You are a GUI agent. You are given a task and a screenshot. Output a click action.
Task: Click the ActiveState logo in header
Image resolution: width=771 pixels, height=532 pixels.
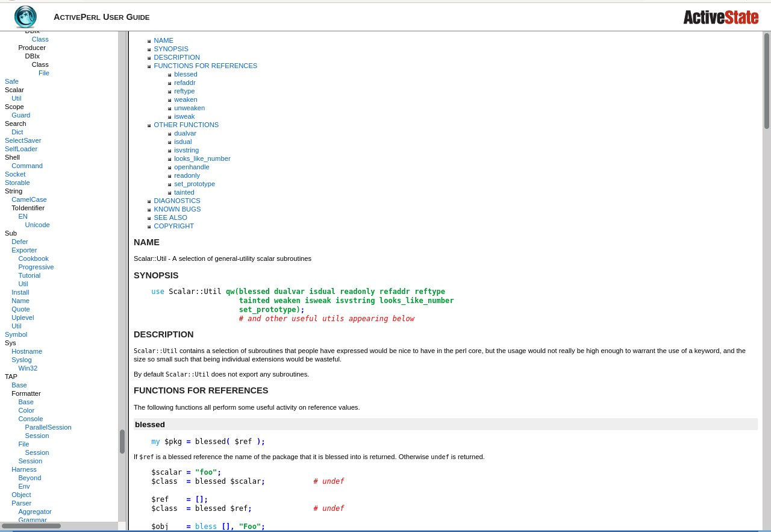click(x=720, y=17)
